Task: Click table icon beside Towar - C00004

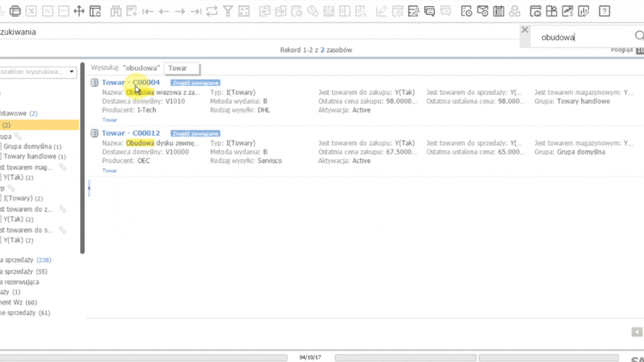Action: pyautogui.click(x=94, y=82)
